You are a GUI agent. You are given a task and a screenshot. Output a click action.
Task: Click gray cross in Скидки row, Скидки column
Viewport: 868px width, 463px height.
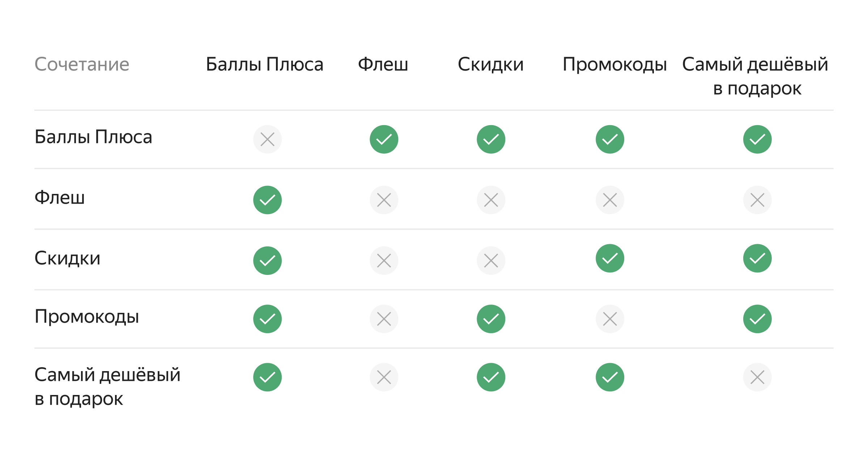[x=491, y=260]
